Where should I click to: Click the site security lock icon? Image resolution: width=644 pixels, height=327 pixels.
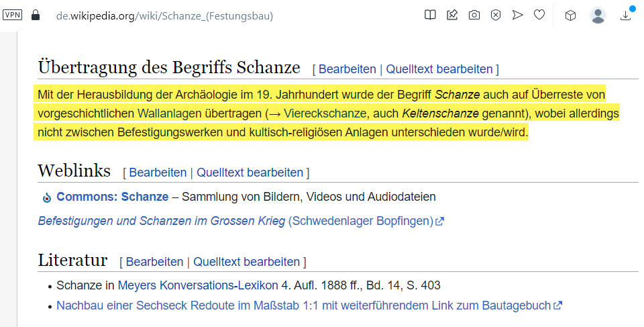pos(36,15)
